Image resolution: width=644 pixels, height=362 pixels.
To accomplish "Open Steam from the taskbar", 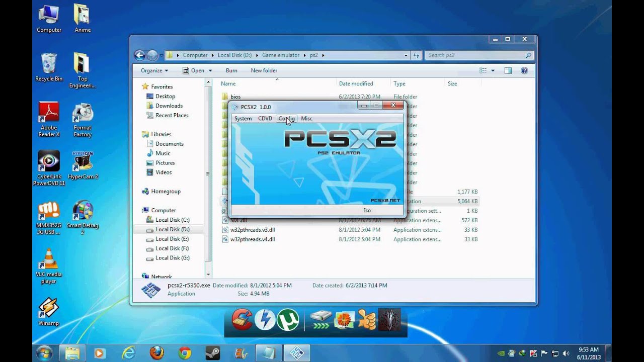I will click(213, 353).
